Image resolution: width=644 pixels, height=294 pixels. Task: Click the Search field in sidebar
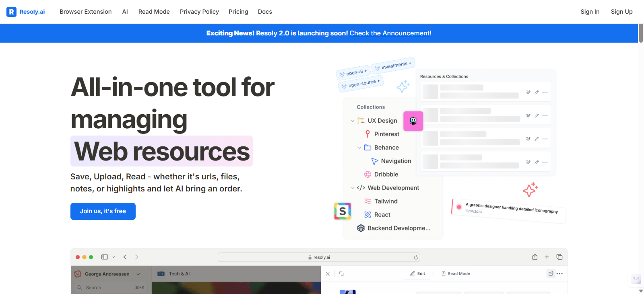(x=109, y=288)
